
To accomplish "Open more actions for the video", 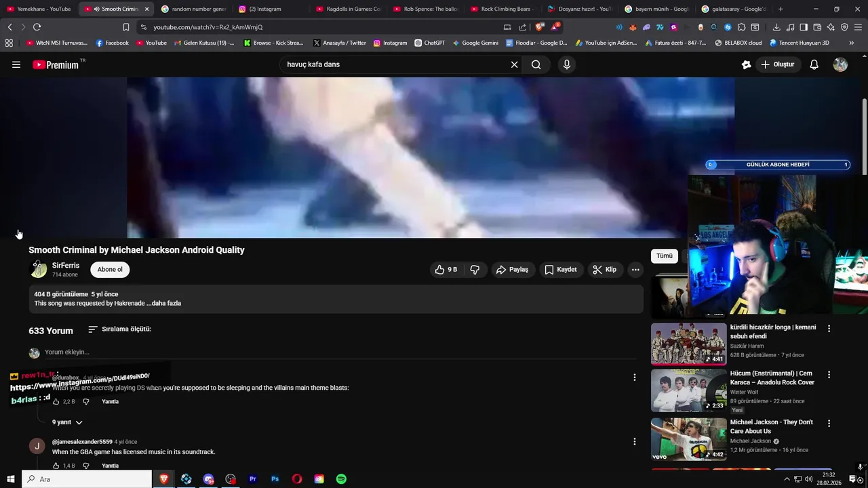I will click(635, 269).
